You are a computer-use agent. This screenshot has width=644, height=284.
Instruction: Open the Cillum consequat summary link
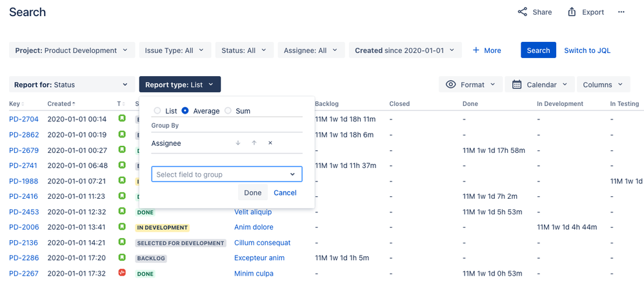coord(263,243)
